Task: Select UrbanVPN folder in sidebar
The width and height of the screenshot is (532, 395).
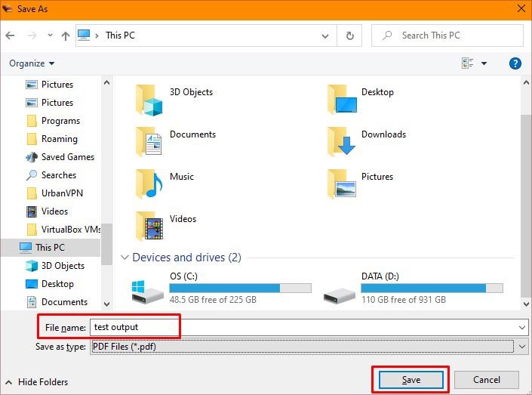Action: click(x=54, y=193)
